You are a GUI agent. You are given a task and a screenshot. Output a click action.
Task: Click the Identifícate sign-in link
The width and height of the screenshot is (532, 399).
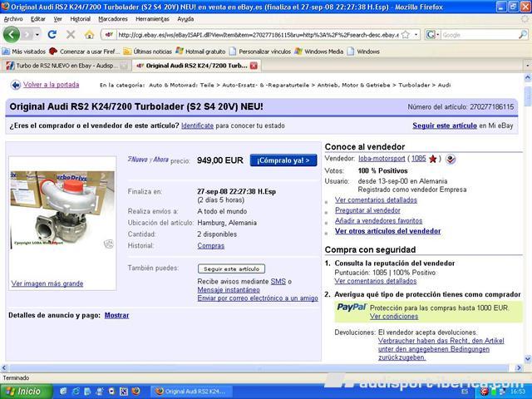point(197,126)
